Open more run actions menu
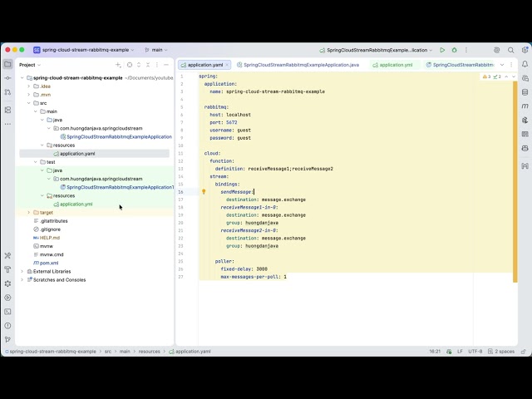Viewport: 532px width, 399px height. pyautogui.click(x=466, y=50)
